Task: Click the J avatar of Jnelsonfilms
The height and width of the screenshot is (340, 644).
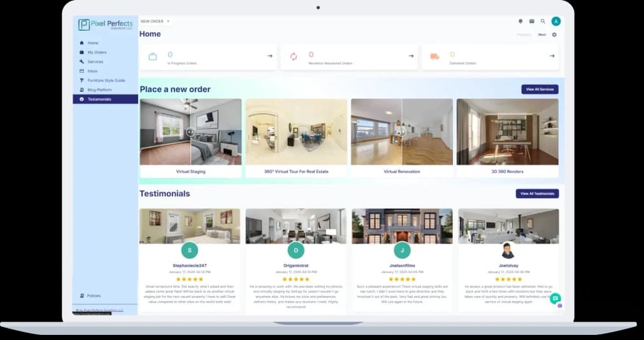Action: click(402, 250)
